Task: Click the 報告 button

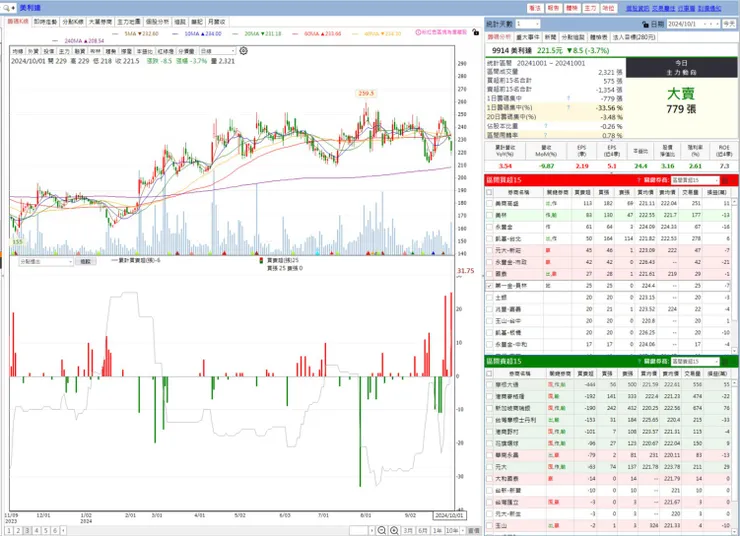Action: (553, 8)
